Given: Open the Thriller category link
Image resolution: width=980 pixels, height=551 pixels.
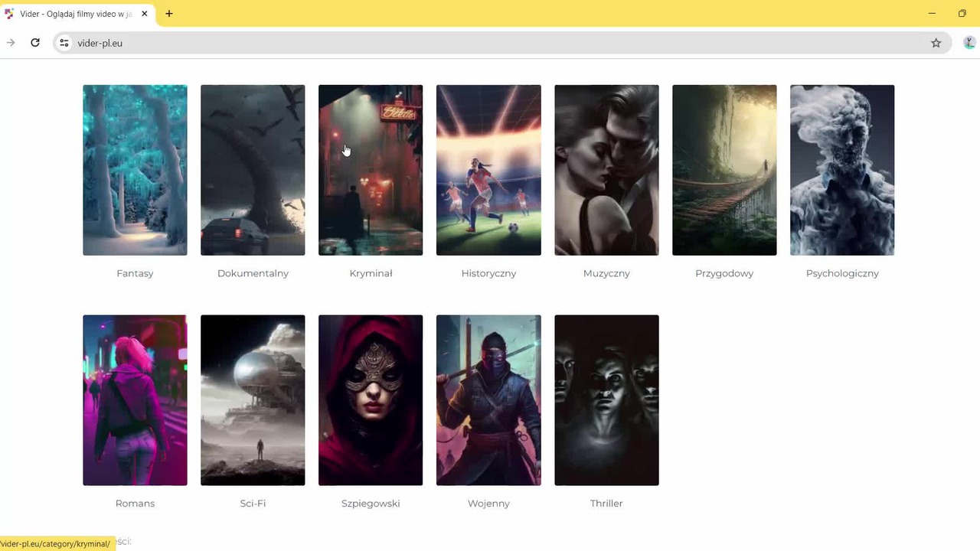Looking at the screenshot, I should tap(606, 504).
